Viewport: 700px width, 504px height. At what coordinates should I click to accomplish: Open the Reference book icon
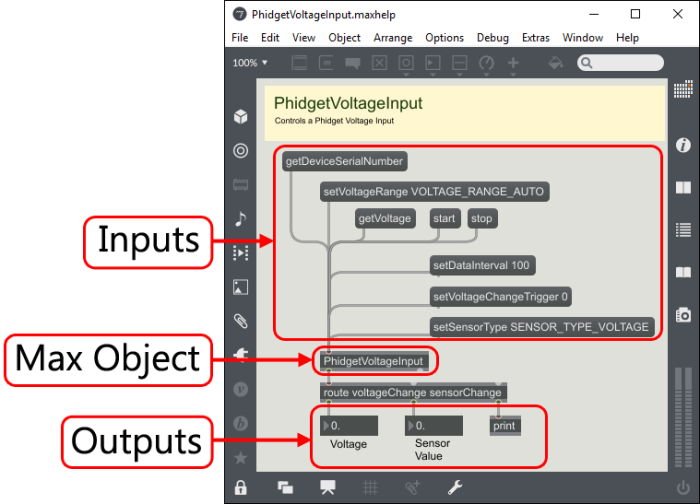pyautogui.click(x=683, y=187)
